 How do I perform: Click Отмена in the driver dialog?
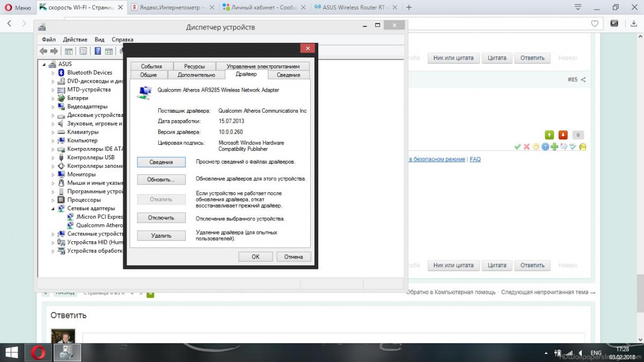click(x=294, y=257)
